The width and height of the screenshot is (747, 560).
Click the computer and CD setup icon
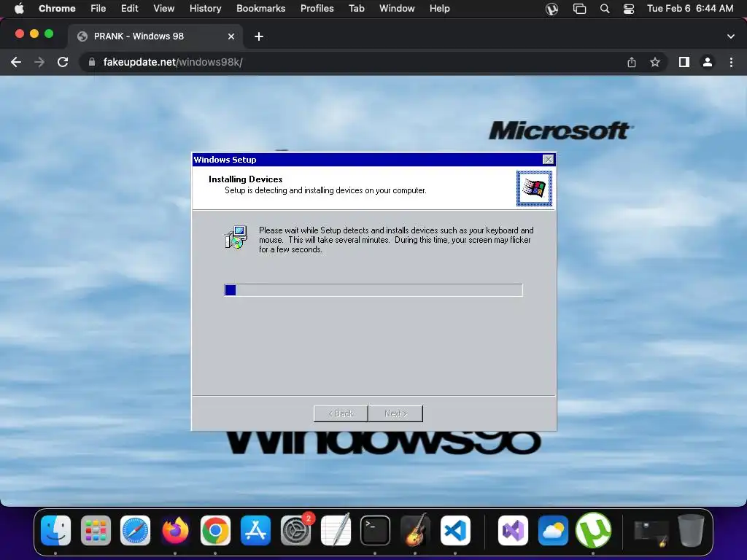[236, 237]
